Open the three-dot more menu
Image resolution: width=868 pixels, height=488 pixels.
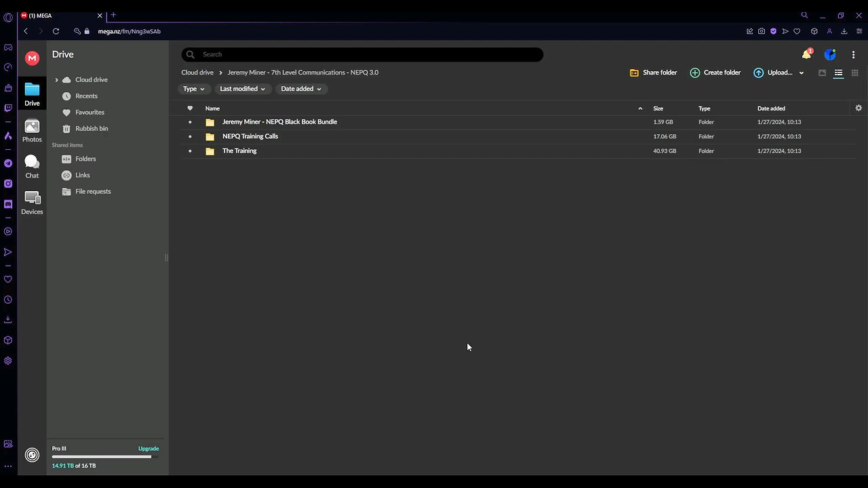point(853,55)
